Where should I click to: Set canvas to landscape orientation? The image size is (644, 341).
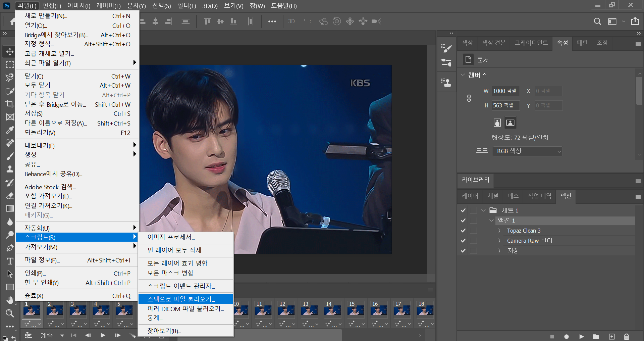(x=510, y=123)
